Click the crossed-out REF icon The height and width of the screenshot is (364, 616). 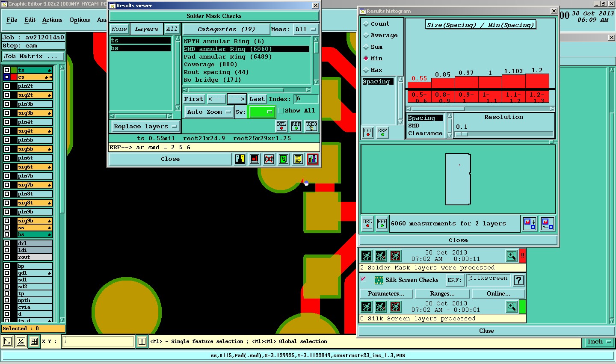(269, 159)
